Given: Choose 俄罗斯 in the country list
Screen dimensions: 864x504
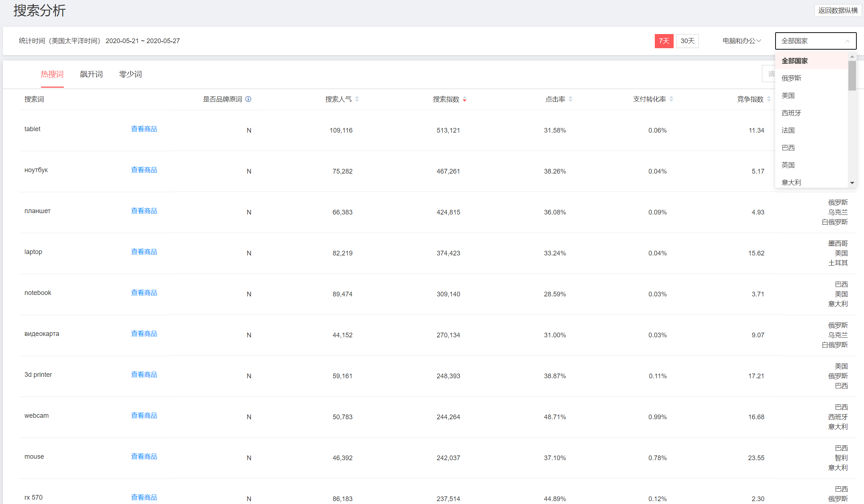Looking at the screenshot, I should click(x=811, y=78).
